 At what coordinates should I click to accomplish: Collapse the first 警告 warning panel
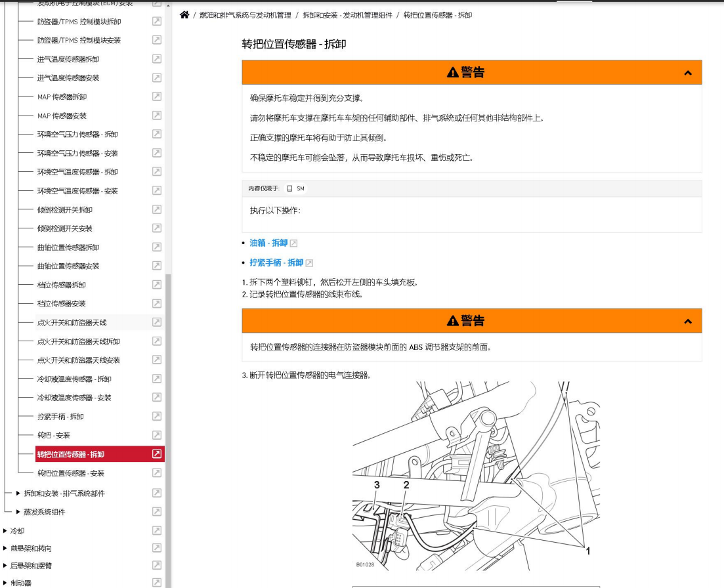pos(687,73)
